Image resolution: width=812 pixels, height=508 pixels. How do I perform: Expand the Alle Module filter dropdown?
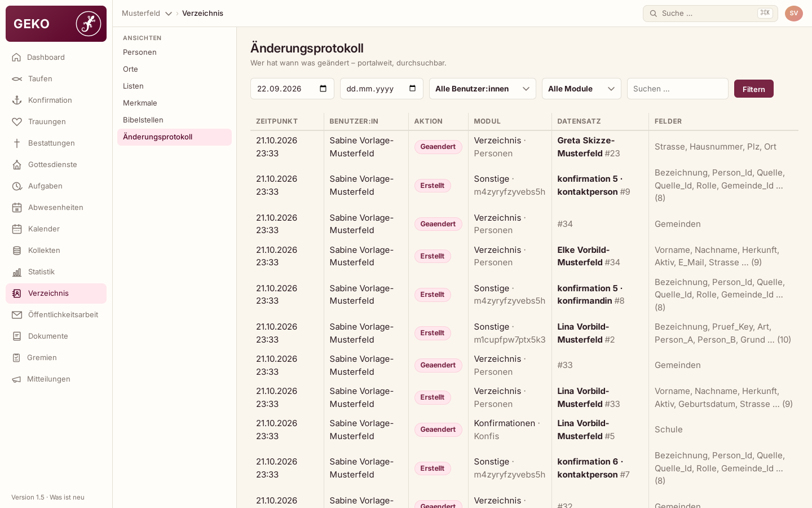coord(581,89)
